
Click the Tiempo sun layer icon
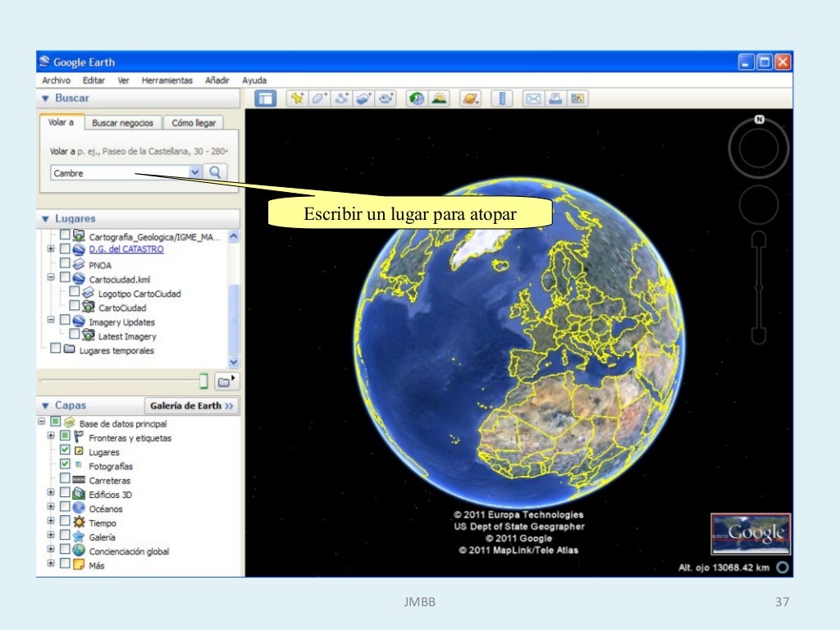click(x=79, y=522)
